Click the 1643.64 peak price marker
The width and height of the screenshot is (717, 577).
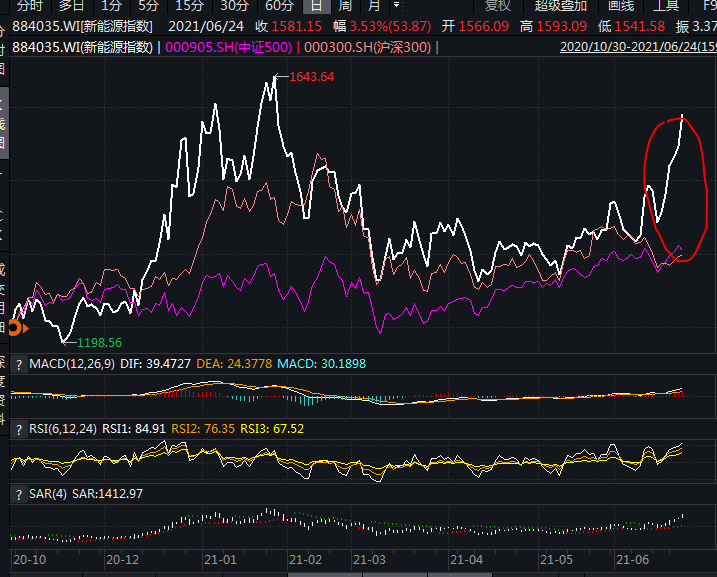tap(310, 77)
